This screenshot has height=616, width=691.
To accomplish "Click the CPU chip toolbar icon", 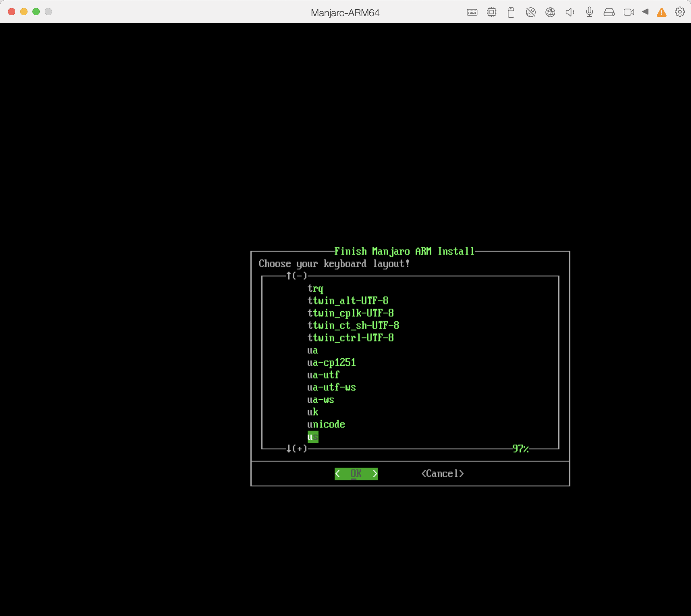I will point(491,13).
